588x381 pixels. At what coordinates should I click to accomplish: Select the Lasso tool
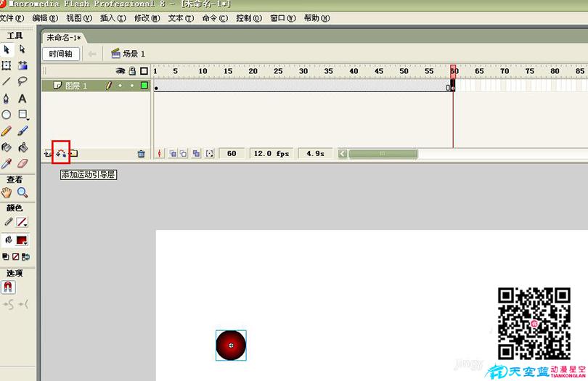point(23,81)
